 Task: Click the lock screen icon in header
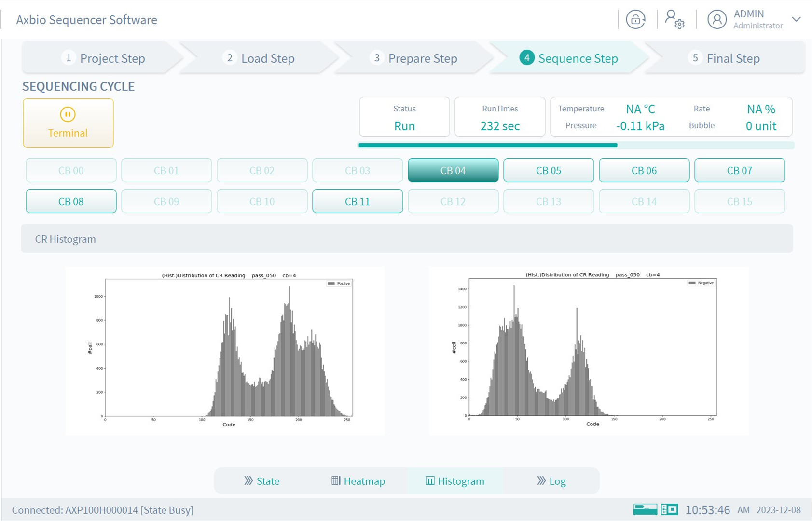click(635, 20)
